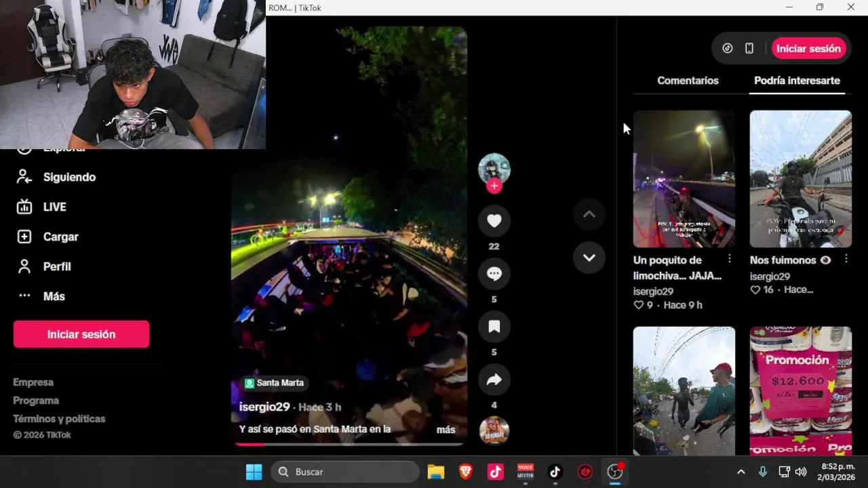The width and height of the screenshot is (868, 488).
Task: Seek on the red video progress bar
Action: click(x=349, y=445)
